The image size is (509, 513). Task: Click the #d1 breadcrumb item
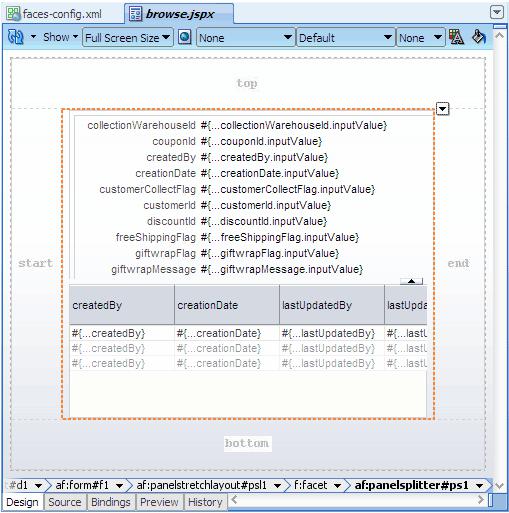point(19,485)
